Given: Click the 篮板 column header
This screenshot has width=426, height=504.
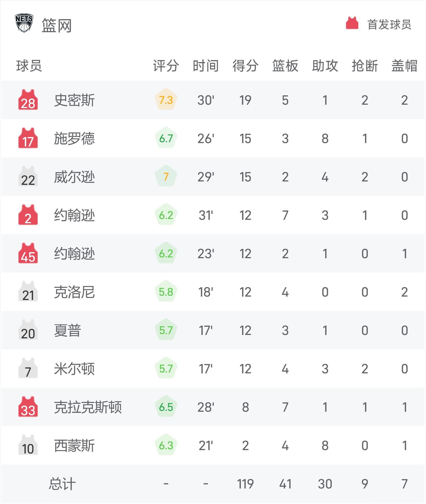Looking at the screenshot, I should pos(285,66).
